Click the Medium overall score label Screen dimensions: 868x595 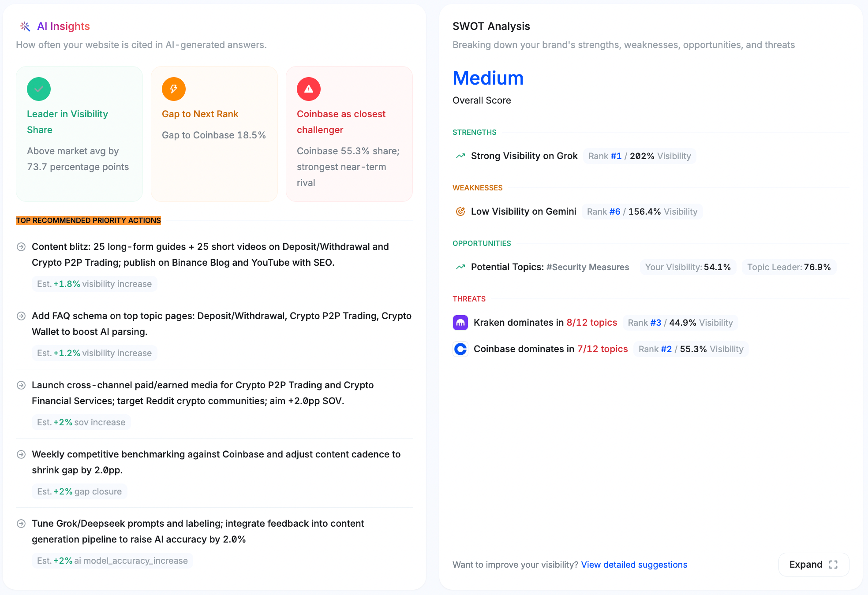pyautogui.click(x=488, y=78)
